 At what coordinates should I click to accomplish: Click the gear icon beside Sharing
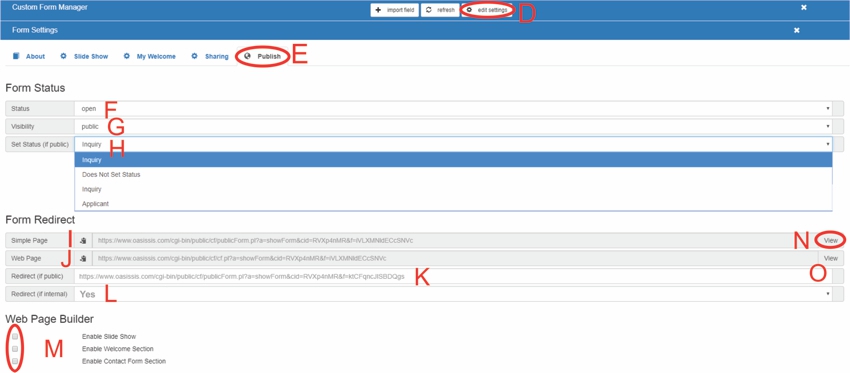(x=194, y=56)
